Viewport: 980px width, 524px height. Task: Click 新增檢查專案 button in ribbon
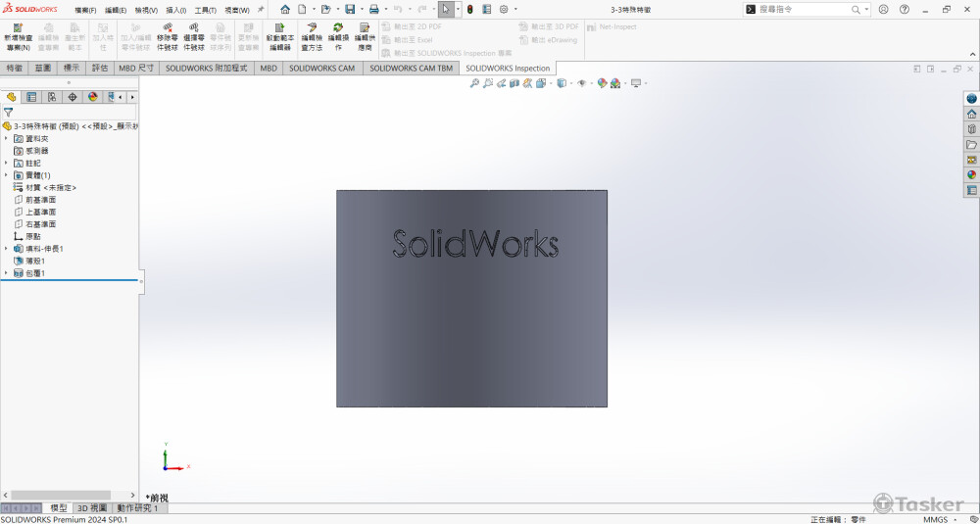click(18, 37)
